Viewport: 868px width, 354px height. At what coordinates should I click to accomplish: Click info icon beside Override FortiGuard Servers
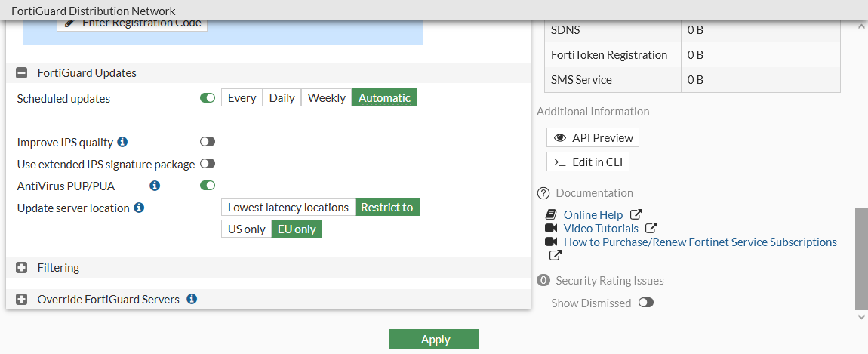coord(192,299)
